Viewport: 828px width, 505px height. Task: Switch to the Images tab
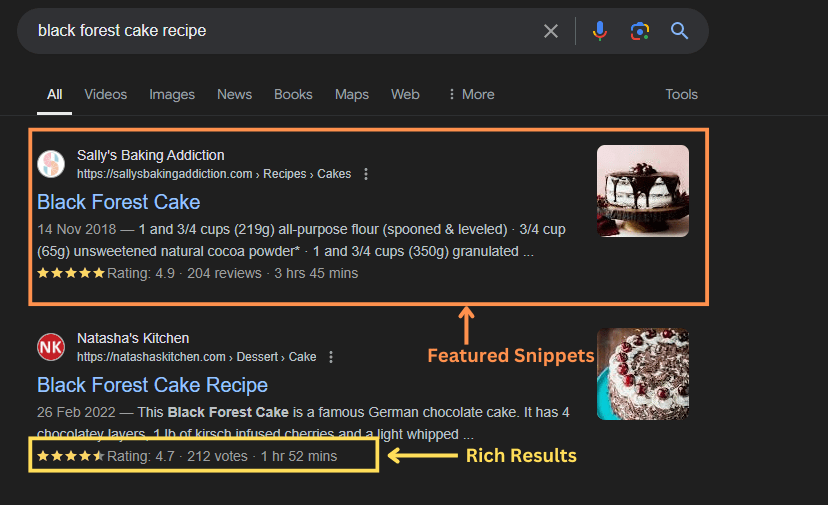[x=172, y=95]
